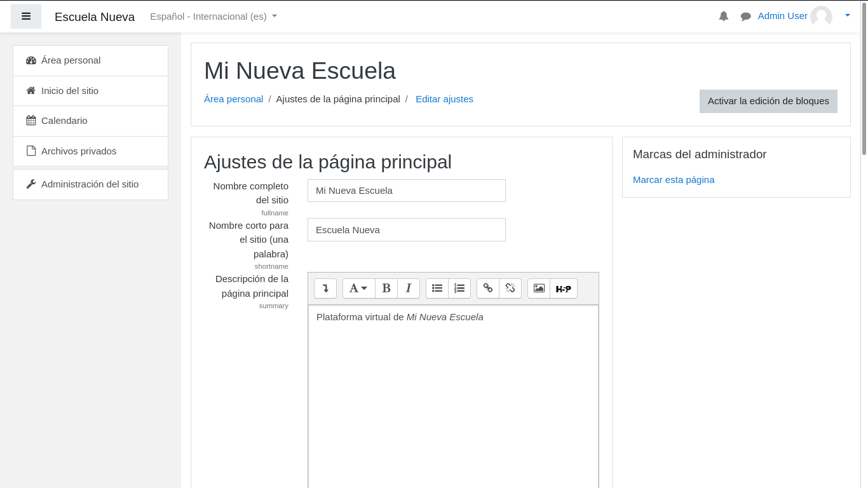
Task: Click the H5P insert button
Action: point(563,288)
